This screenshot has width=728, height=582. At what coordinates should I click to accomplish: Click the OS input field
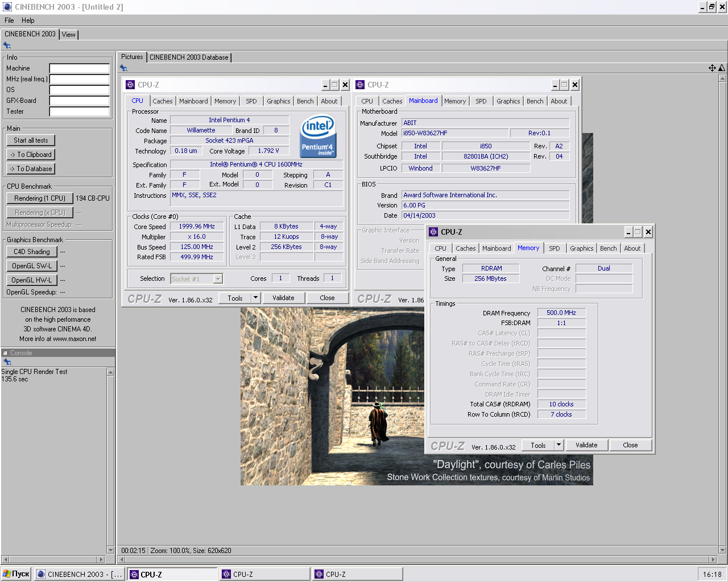click(80, 90)
